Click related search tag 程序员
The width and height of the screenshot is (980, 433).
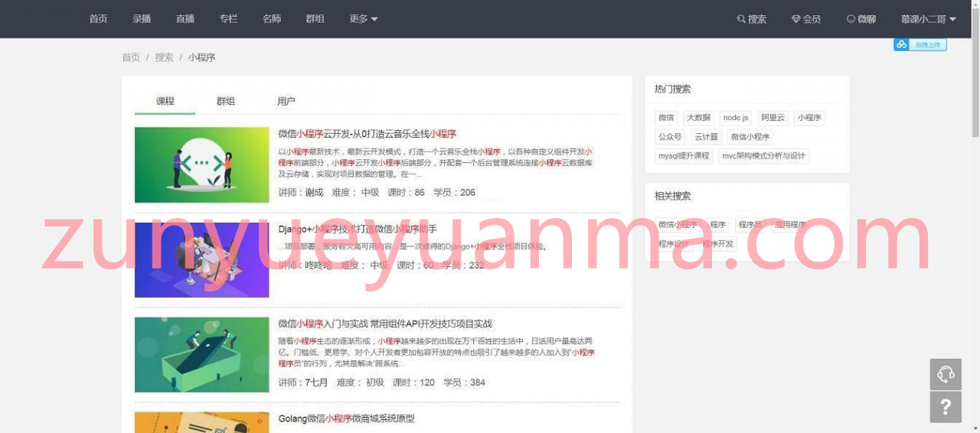pos(750,225)
